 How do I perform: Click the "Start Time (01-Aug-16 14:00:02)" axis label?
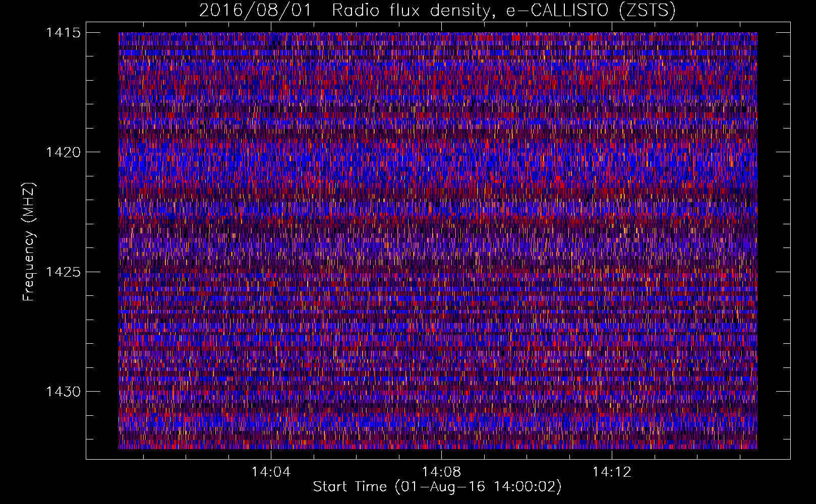point(437,487)
